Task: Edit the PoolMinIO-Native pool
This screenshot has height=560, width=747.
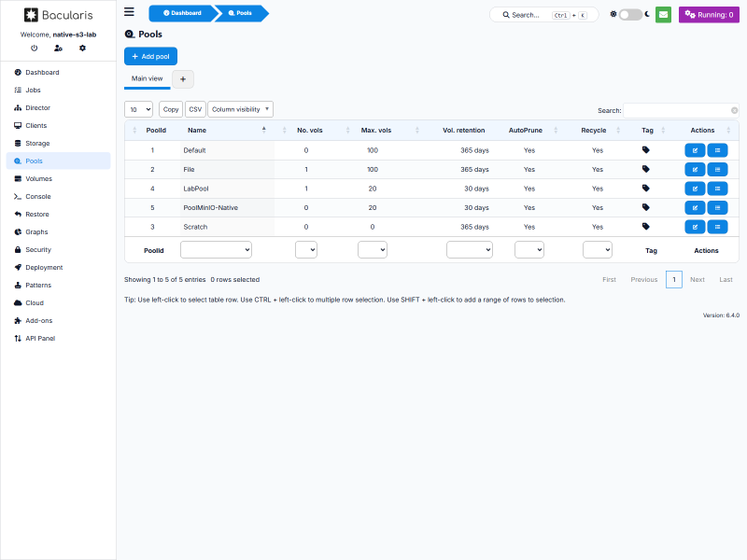Action: point(695,207)
